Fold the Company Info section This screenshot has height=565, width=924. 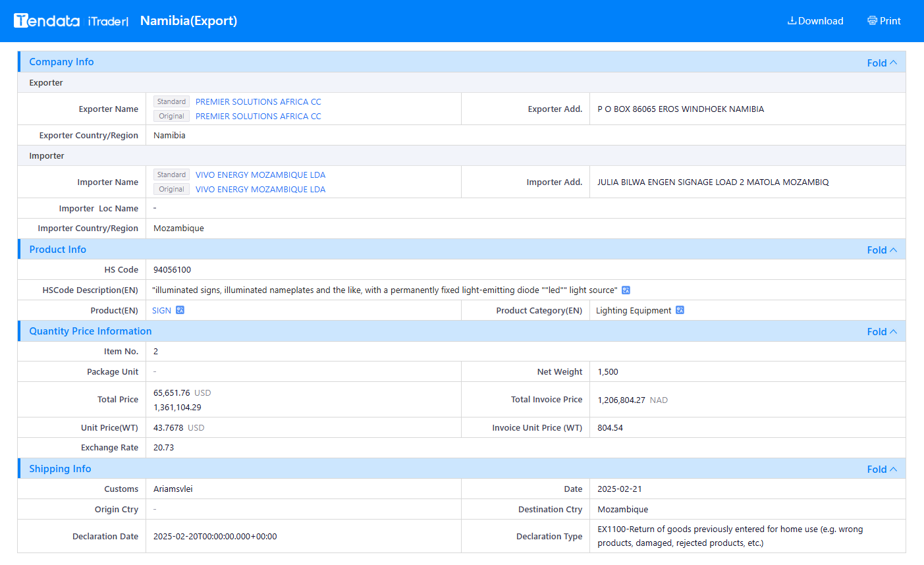tap(882, 63)
